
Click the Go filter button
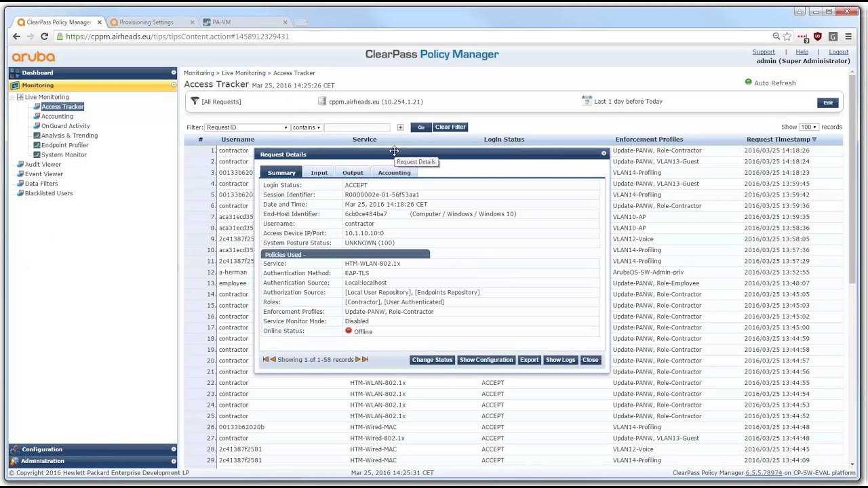(420, 127)
